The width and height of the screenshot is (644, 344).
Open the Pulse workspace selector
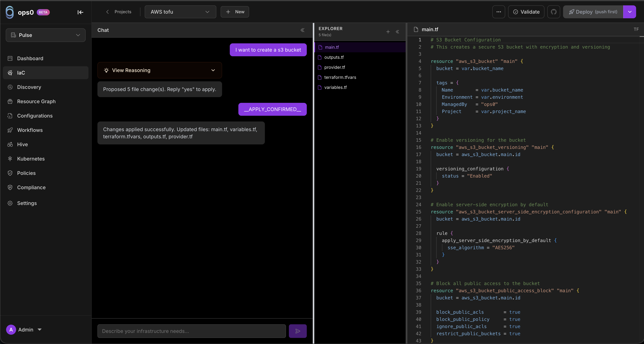click(x=45, y=35)
